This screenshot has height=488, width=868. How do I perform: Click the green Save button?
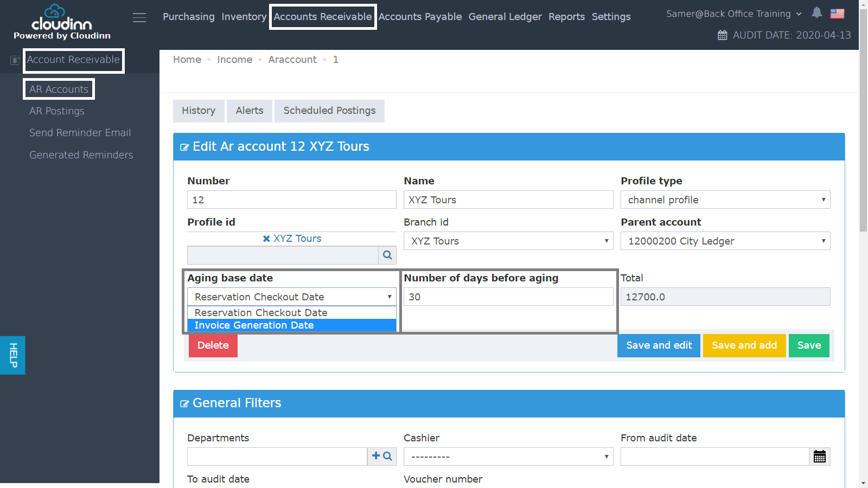pyautogui.click(x=809, y=345)
